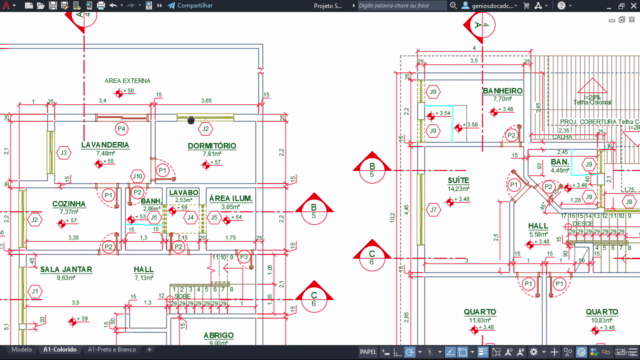The width and height of the screenshot is (640, 360).
Task: Open an existing drawing folder icon
Action: coord(40,5)
